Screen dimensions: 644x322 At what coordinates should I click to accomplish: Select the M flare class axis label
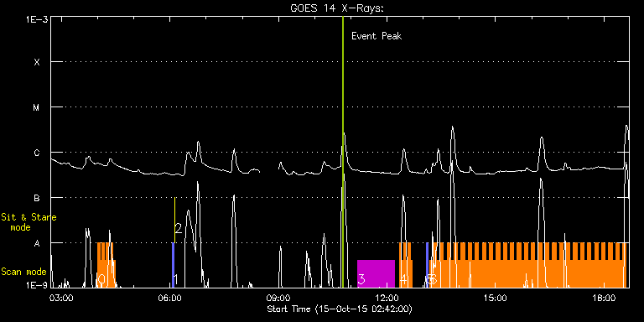pos(37,107)
